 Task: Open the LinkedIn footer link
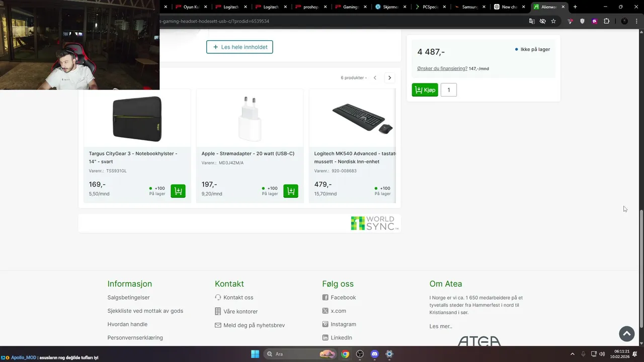point(337,338)
